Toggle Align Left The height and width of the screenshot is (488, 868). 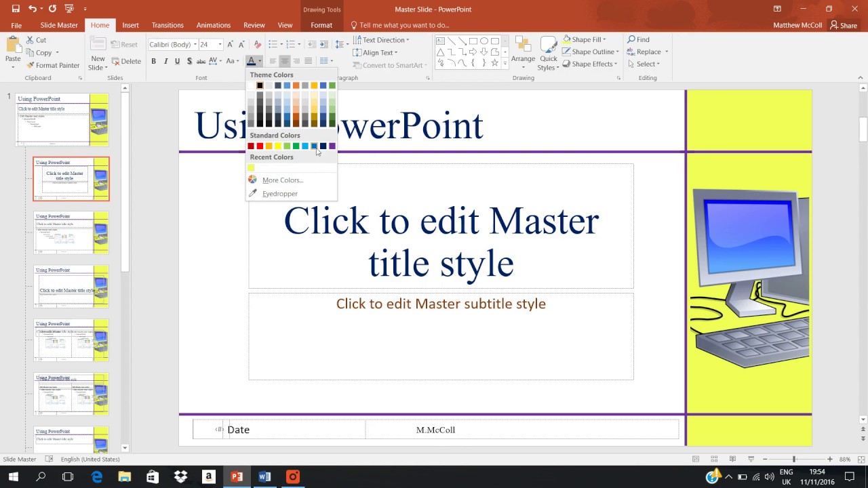[273, 61]
